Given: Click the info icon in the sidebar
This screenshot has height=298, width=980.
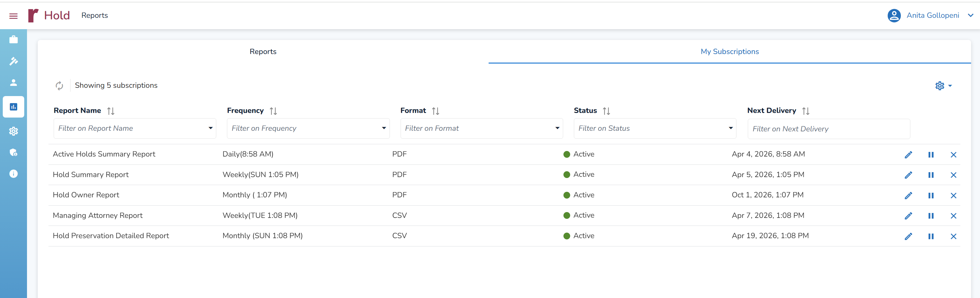Looking at the screenshot, I should 13,174.
